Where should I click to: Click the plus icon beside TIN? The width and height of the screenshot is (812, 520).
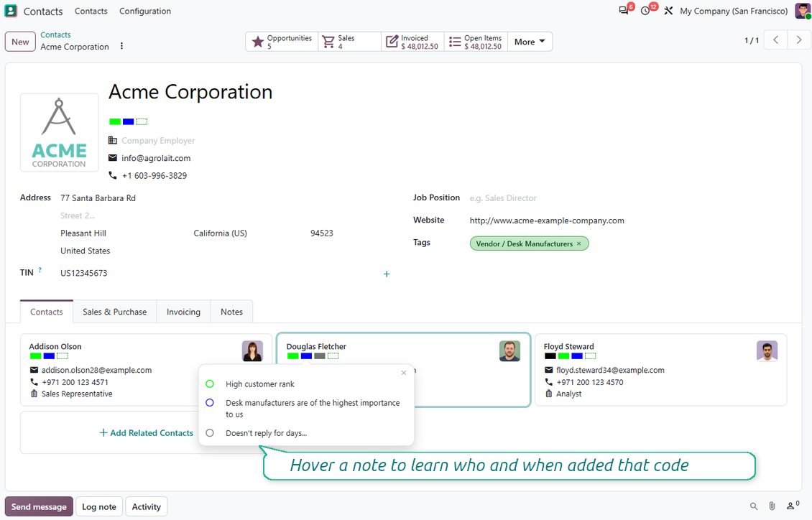(387, 274)
